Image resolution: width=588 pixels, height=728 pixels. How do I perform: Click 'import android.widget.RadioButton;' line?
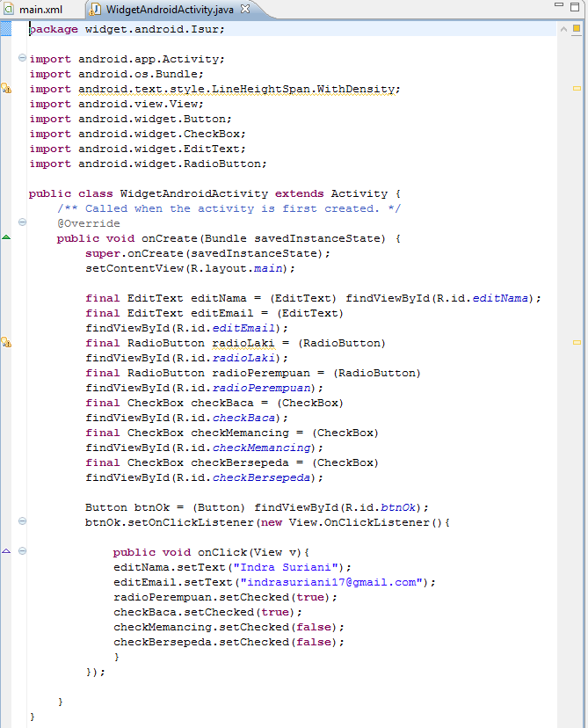(148, 164)
